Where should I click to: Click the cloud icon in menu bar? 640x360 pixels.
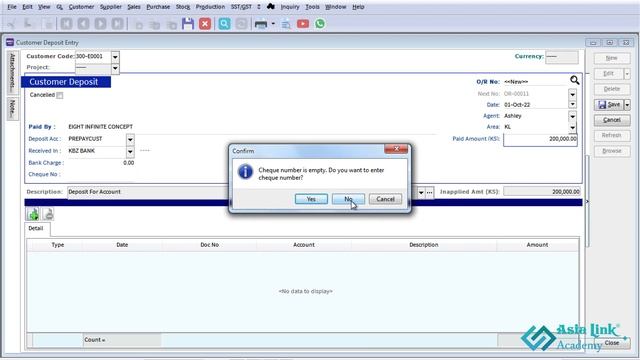(271, 7)
